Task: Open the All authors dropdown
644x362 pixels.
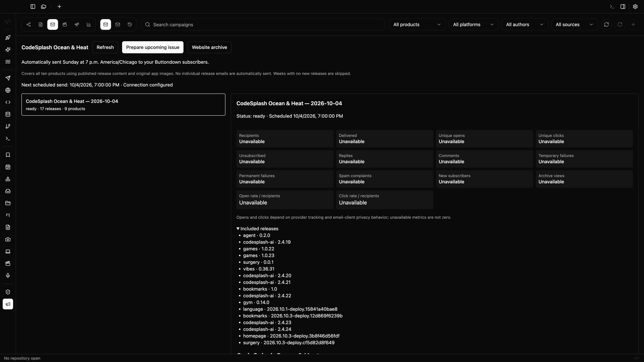Action: pos(525,24)
